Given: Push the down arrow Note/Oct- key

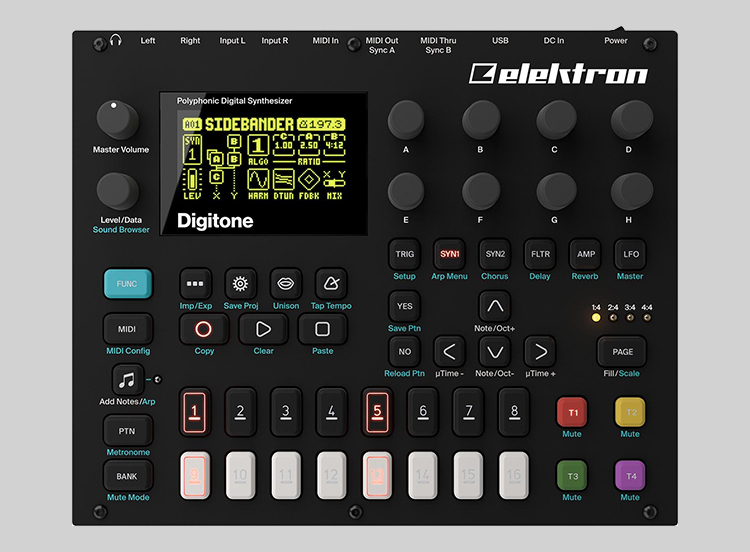Looking at the screenshot, I should point(495,352).
